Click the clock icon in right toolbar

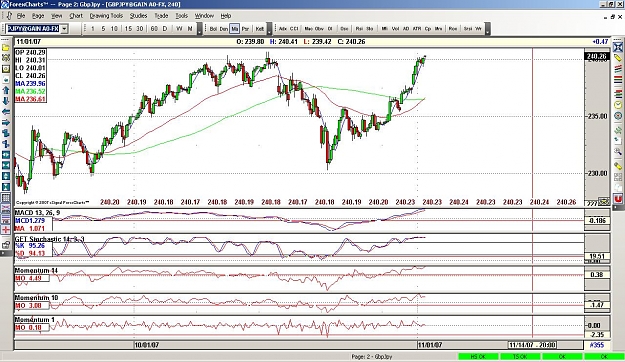tap(618, 105)
